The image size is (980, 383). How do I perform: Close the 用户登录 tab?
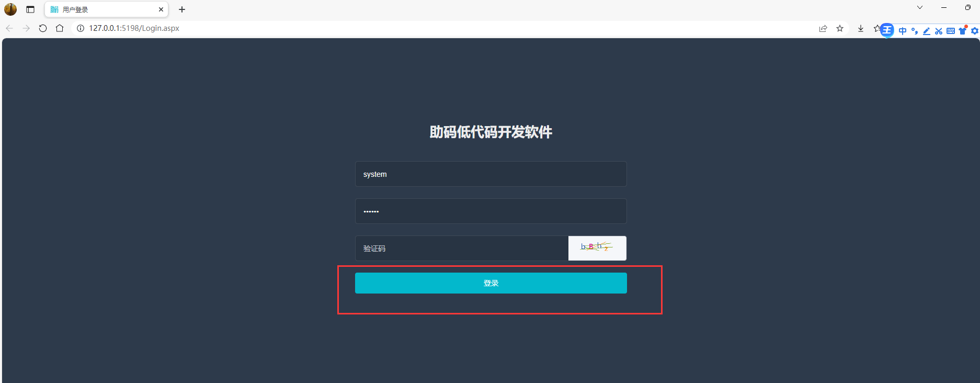161,9
